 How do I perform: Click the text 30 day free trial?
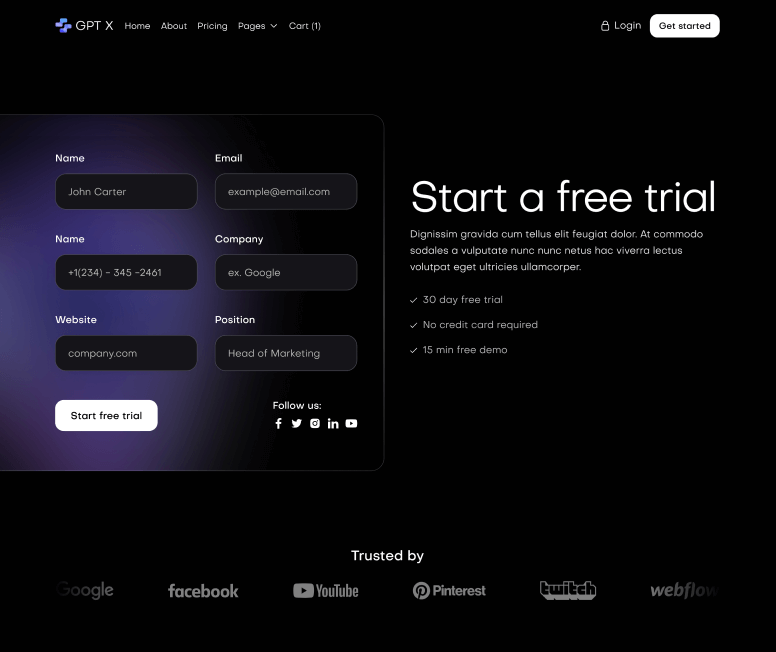pos(462,300)
